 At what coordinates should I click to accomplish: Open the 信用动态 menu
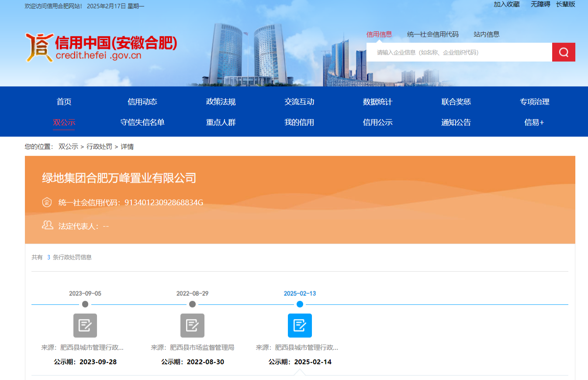[142, 102]
